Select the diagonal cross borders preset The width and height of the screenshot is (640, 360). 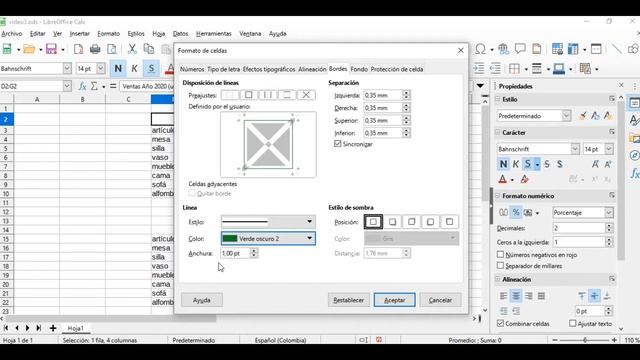click(x=306, y=95)
